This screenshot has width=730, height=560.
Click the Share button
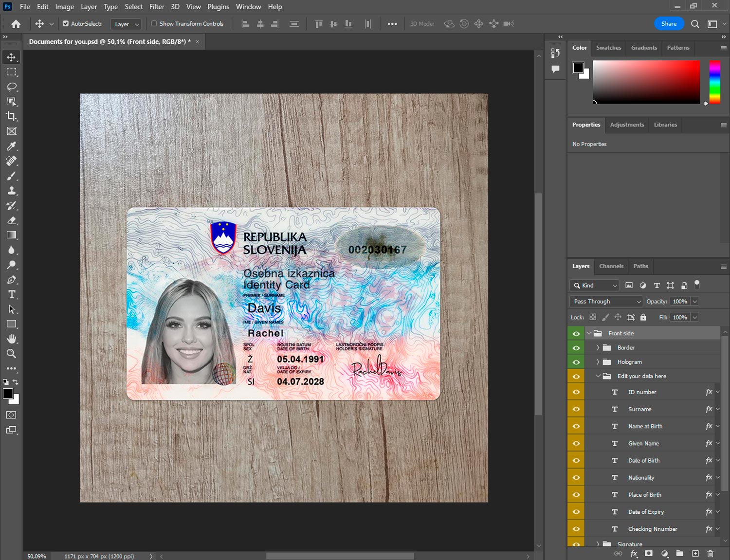(669, 23)
